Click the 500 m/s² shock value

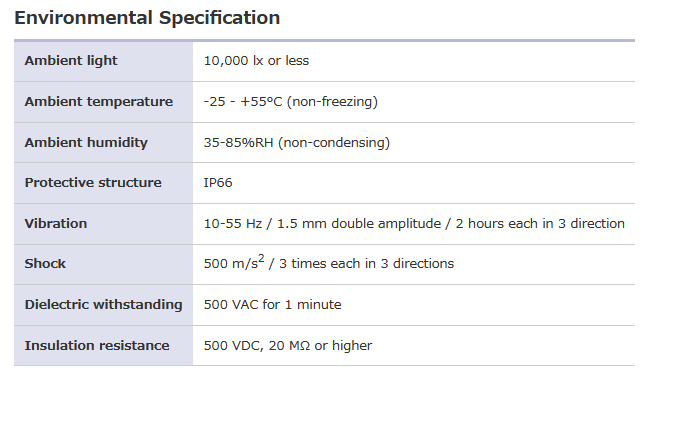pyautogui.click(x=234, y=264)
